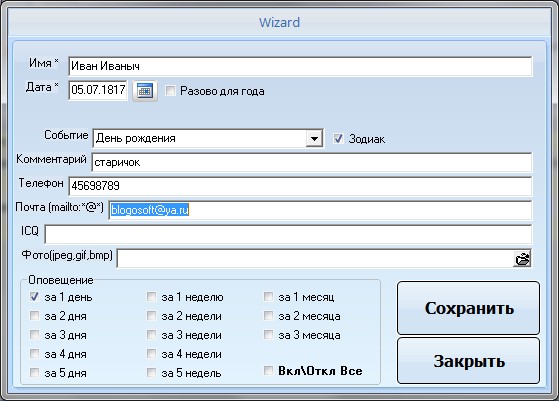
Task: Enable 'за 4 недели' reminder
Action: (152, 354)
